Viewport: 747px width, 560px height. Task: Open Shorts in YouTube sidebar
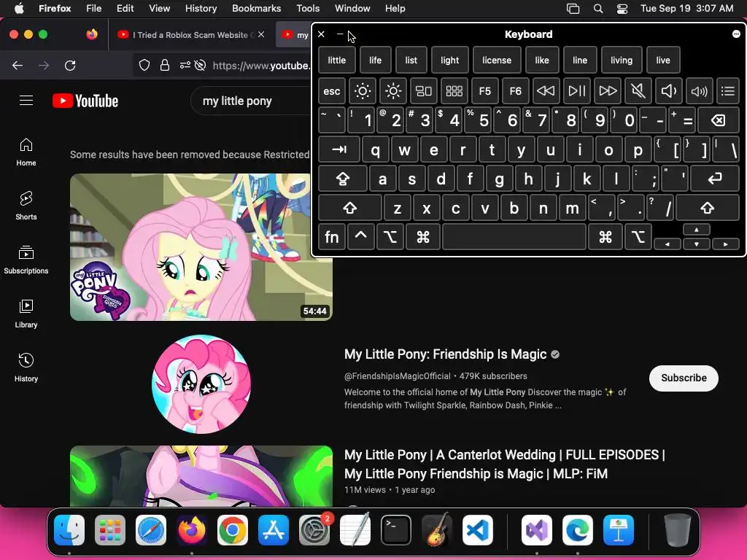click(x=26, y=206)
